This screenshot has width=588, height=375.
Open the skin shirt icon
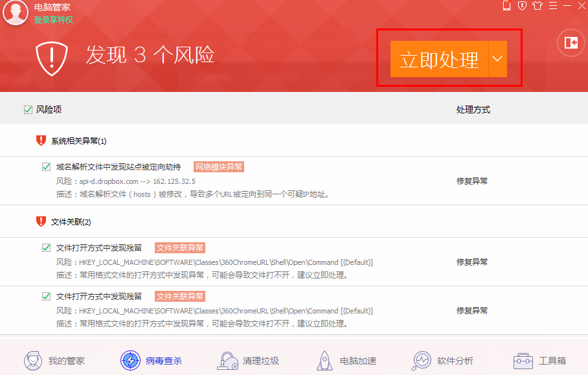click(537, 6)
